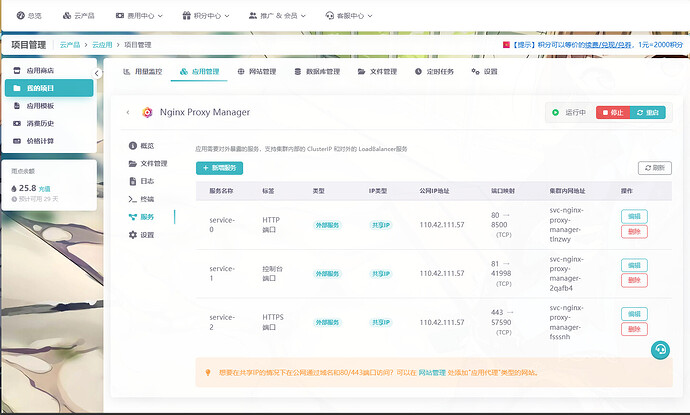690x415 pixels.
Task: Click the back arrow beside Nginx Proxy Manager
Action: click(128, 112)
